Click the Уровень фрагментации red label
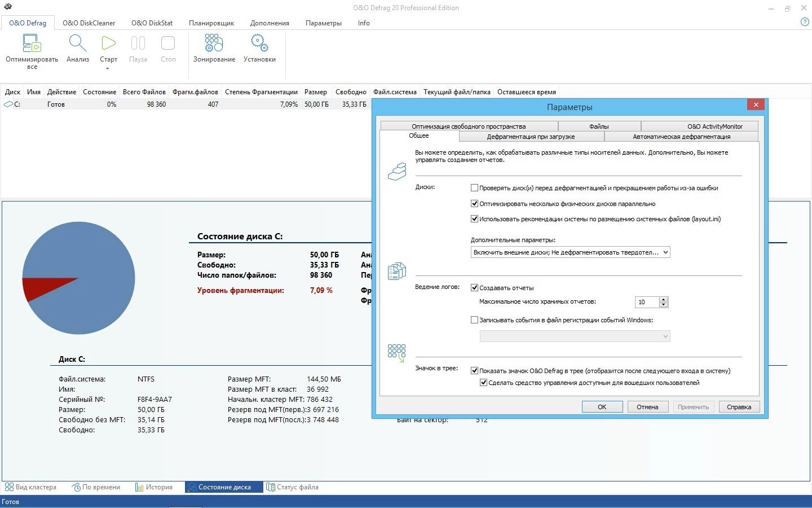This screenshot has width=812, height=508. pos(241,291)
